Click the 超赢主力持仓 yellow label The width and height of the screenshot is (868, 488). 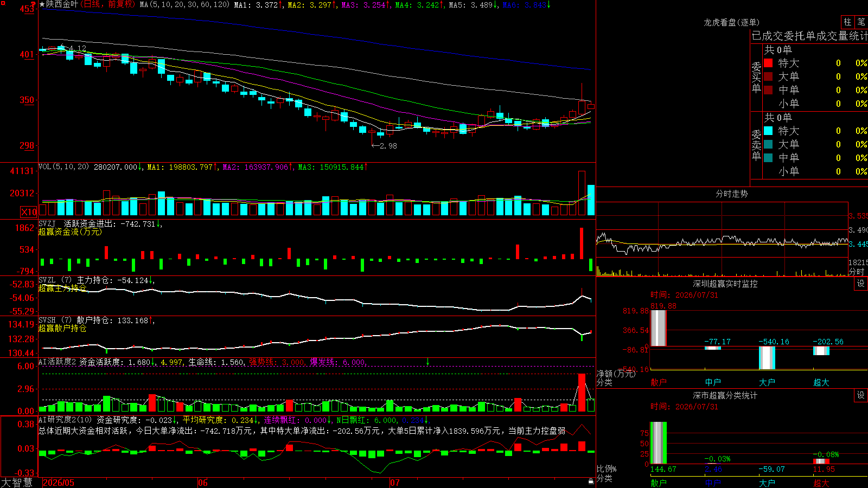(62, 288)
